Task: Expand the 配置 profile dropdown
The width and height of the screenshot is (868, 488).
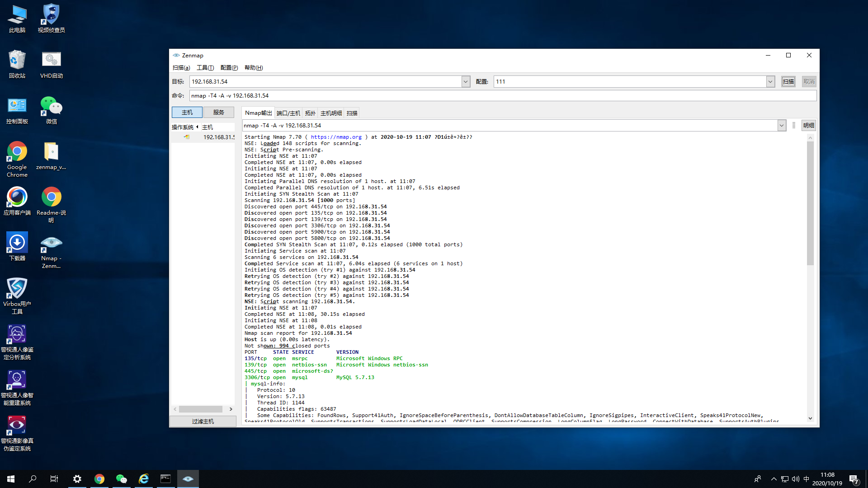Action: [770, 82]
